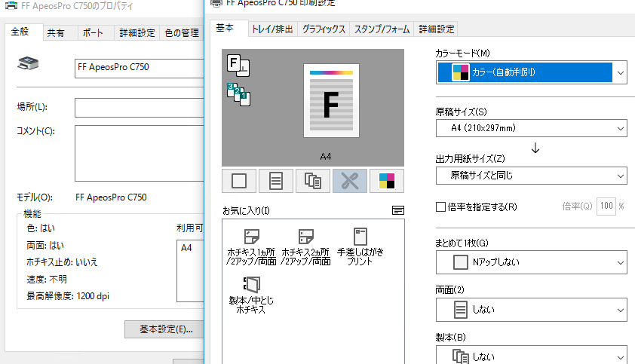Viewport: 635px width, 364px height.
Task: Click the 速度: 不明 text
Action: point(47,279)
